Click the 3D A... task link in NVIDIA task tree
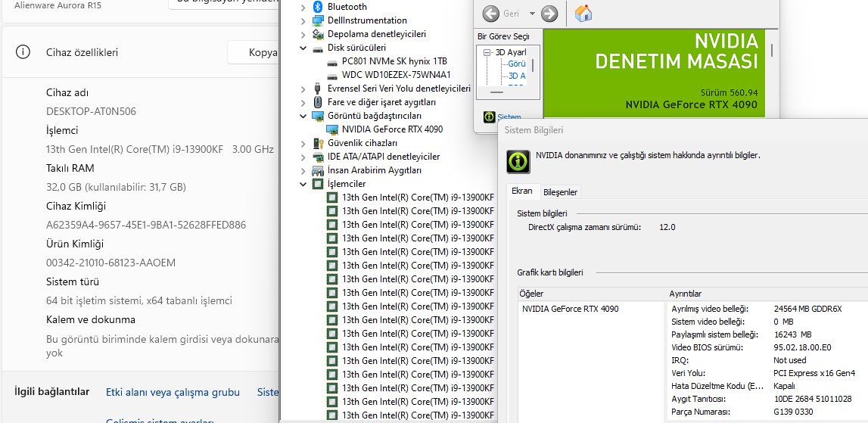 click(517, 76)
